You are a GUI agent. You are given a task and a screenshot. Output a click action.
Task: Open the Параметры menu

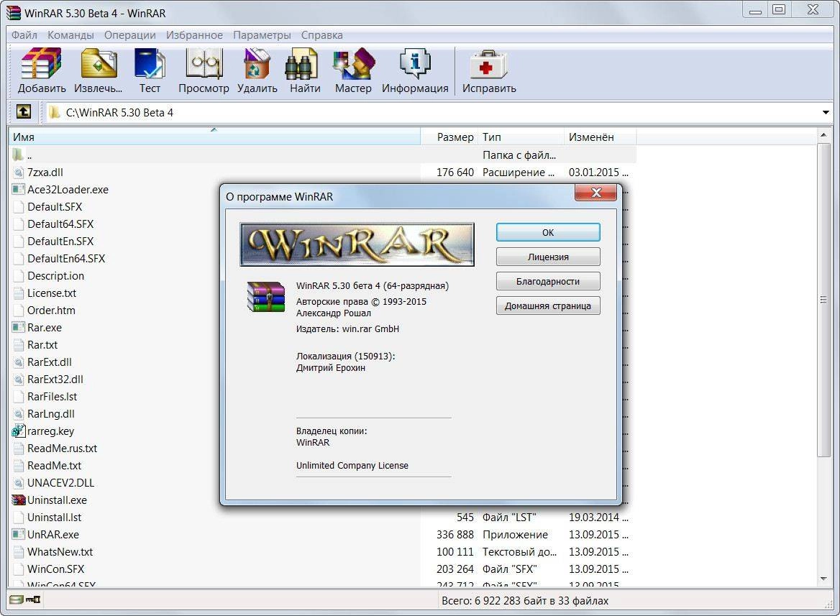tap(262, 35)
